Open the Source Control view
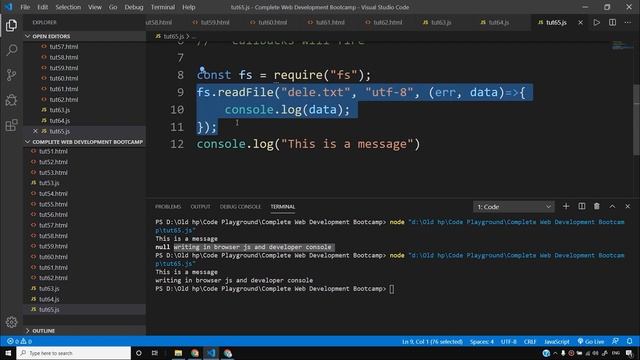 [11, 75]
